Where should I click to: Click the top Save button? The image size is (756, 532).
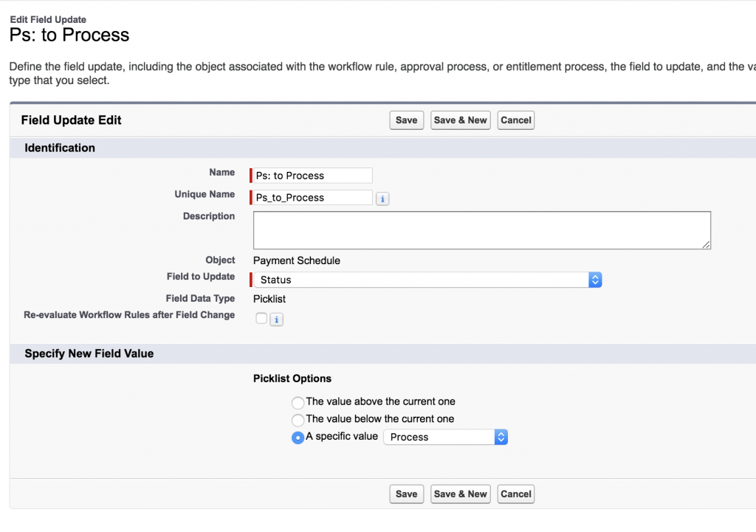coord(406,120)
